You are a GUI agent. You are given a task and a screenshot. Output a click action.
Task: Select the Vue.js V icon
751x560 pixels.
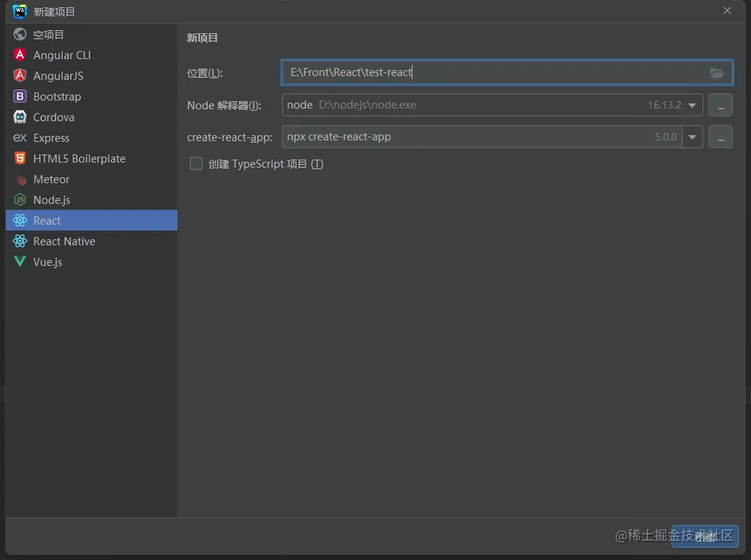point(20,262)
